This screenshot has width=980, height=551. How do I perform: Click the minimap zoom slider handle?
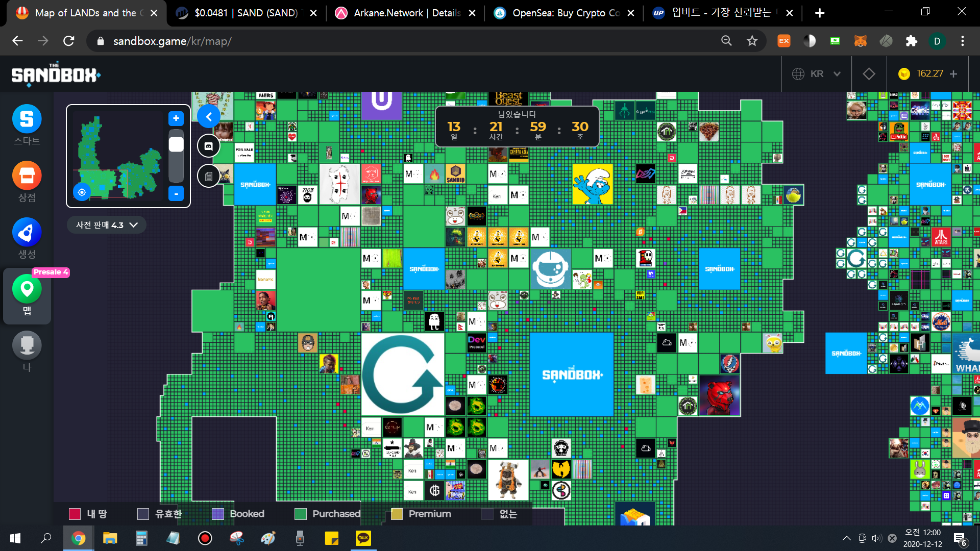tap(176, 144)
